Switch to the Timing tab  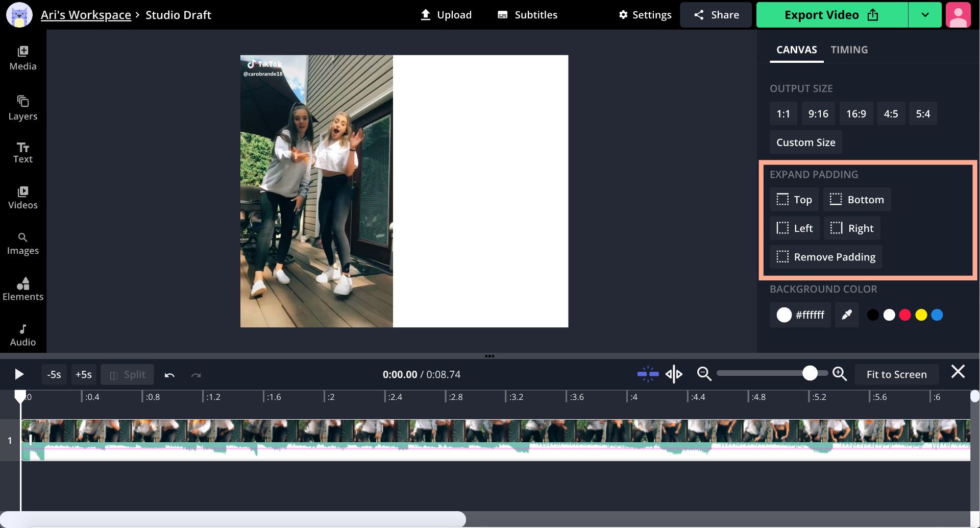tap(849, 50)
